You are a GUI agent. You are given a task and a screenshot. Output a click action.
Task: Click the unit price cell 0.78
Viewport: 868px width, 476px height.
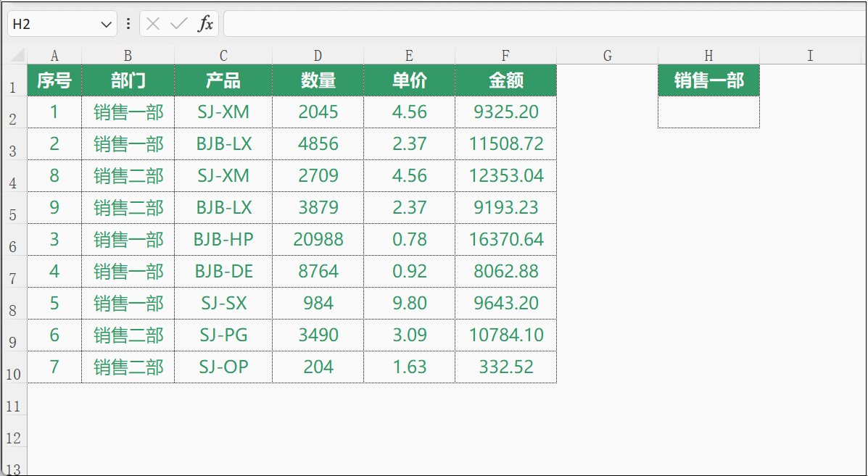point(409,239)
